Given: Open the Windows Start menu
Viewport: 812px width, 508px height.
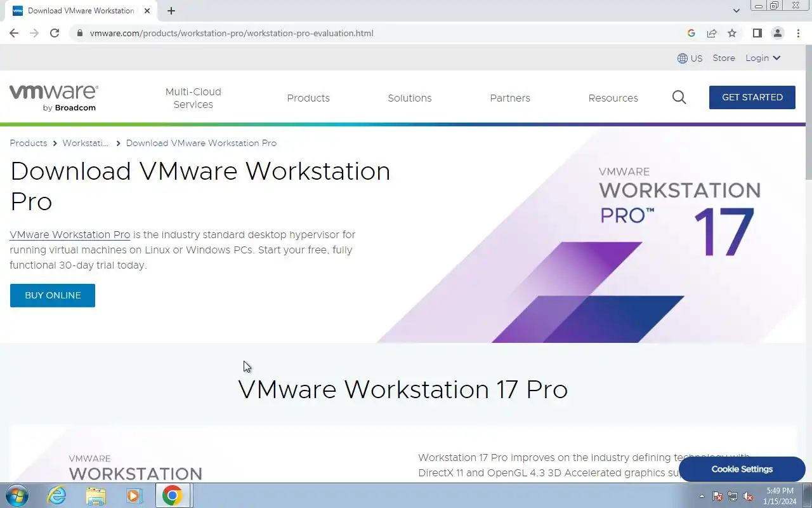Looking at the screenshot, I should point(16,495).
